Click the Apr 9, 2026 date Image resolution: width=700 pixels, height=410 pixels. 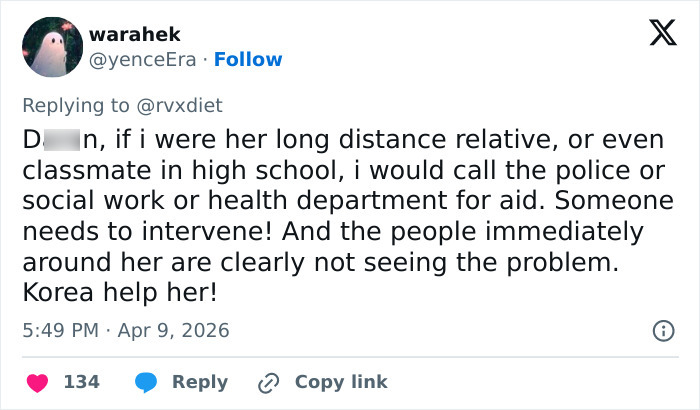(x=172, y=330)
